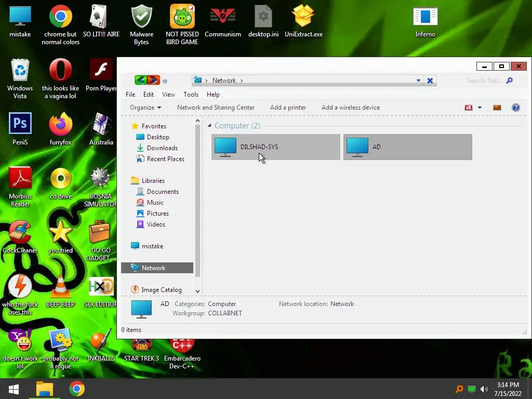Click Add a printer

point(288,108)
